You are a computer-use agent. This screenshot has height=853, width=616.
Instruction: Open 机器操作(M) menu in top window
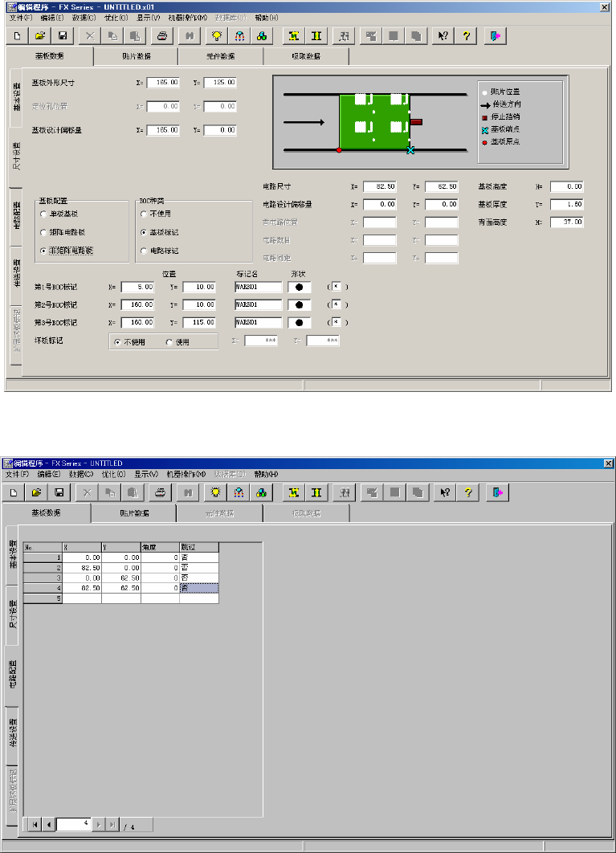pyautogui.click(x=188, y=18)
